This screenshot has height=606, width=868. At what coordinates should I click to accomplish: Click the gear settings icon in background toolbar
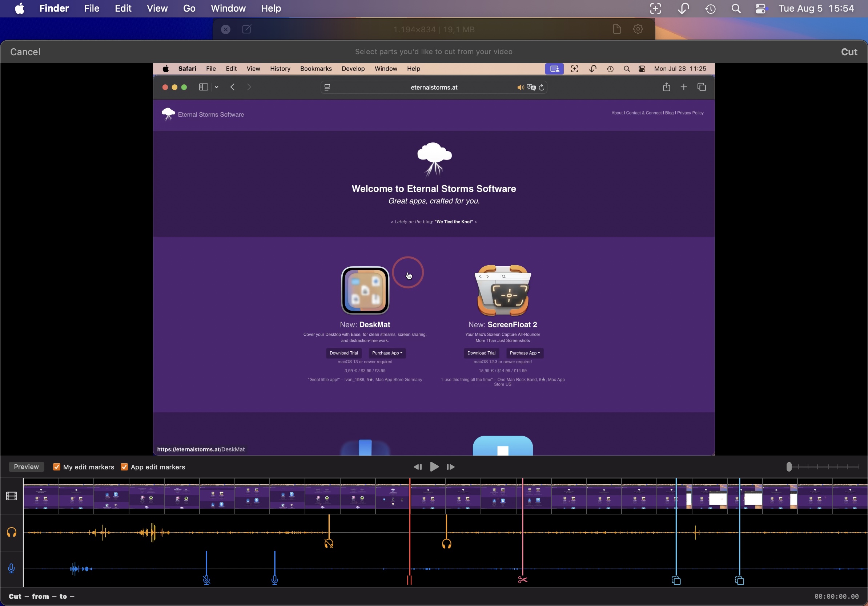coord(638,29)
